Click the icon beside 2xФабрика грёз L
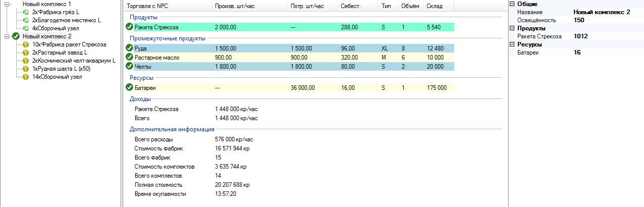Screen dimensions: 644x207 26,12
